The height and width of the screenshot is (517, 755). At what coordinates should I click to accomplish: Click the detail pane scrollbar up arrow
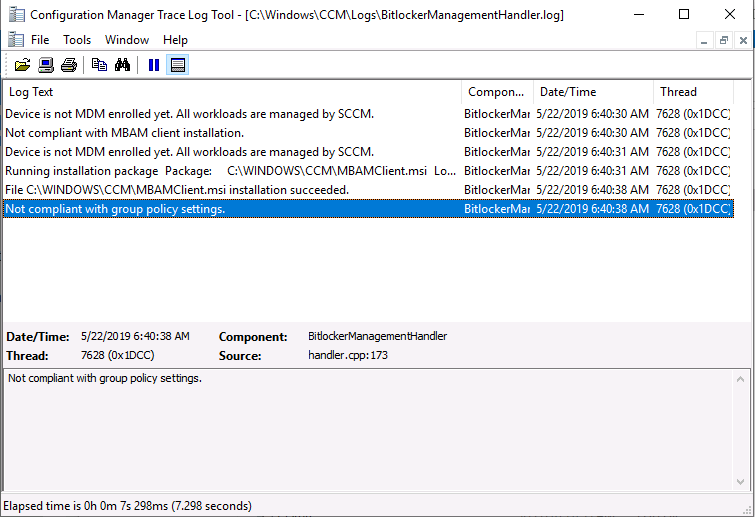[741, 380]
